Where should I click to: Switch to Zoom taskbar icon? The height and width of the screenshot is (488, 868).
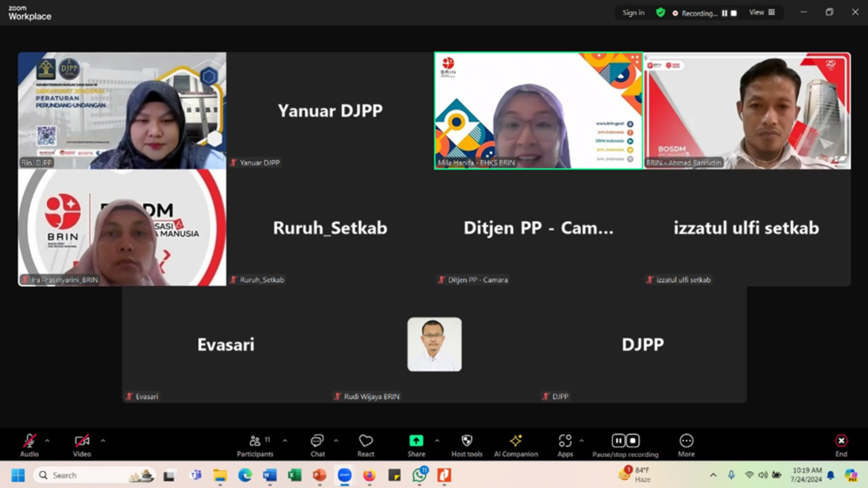click(344, 475)
